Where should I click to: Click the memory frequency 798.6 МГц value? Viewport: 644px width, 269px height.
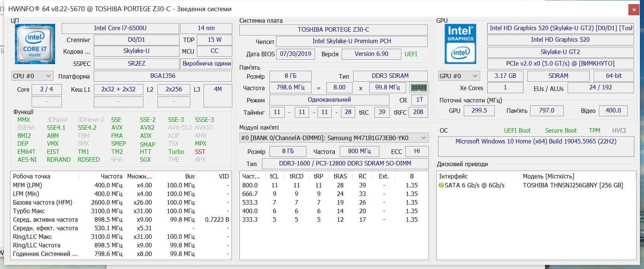tap(291, 88)
